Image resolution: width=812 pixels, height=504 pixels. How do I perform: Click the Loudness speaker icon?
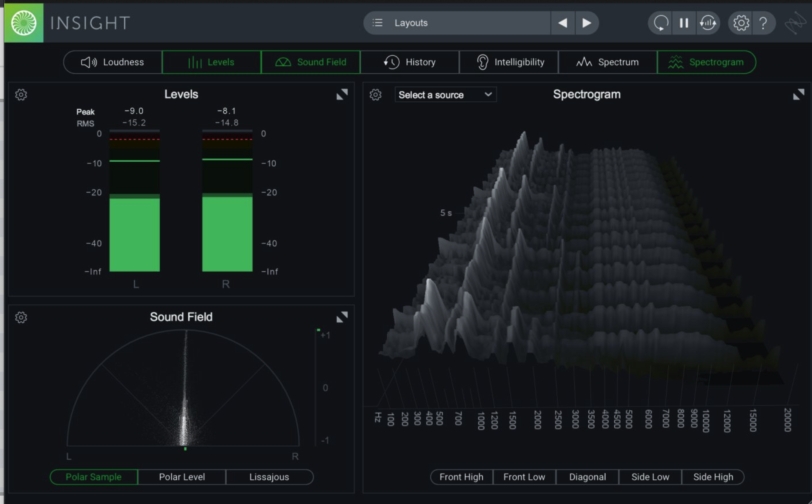coord(89,62)
